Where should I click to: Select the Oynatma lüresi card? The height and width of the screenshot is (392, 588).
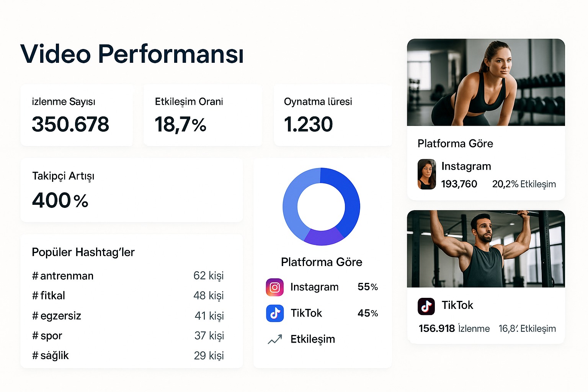(332, 115)
